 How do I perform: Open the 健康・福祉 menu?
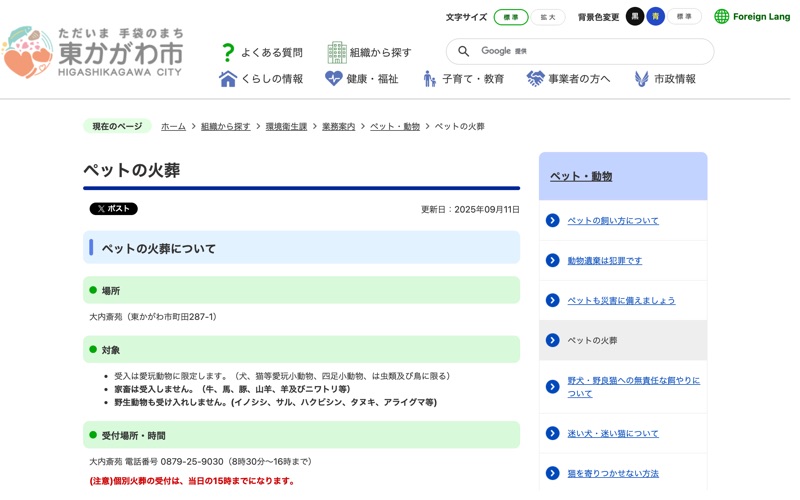point(372,79)
